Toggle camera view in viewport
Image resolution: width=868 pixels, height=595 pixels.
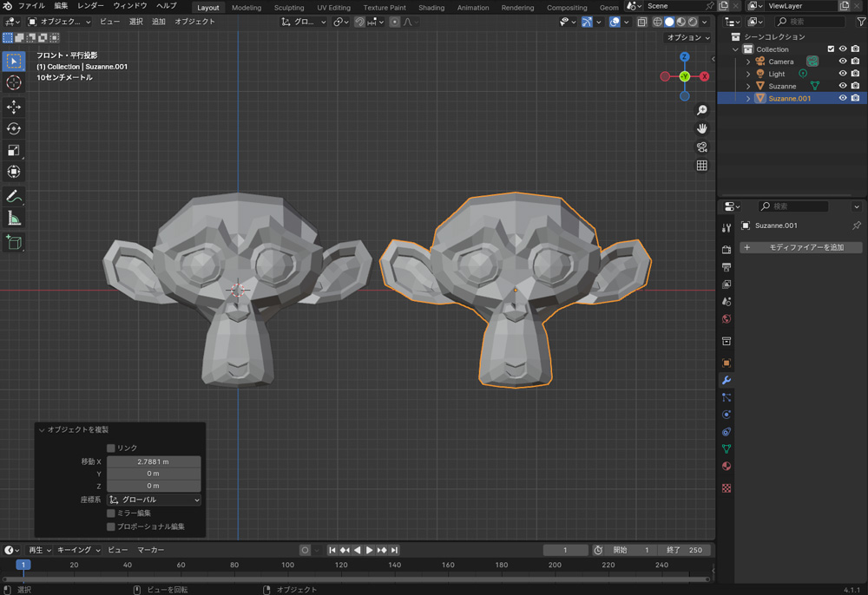pos(701,147)
